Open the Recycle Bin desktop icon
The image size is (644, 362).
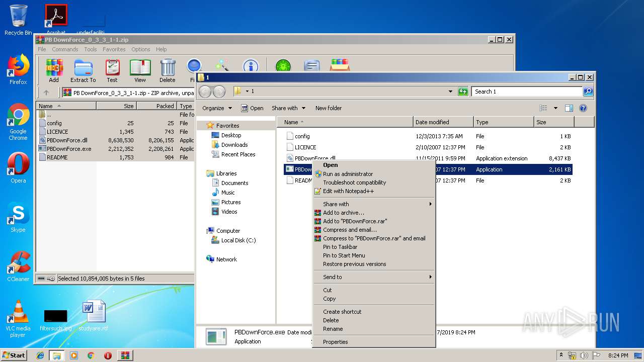tap(18, 20)
